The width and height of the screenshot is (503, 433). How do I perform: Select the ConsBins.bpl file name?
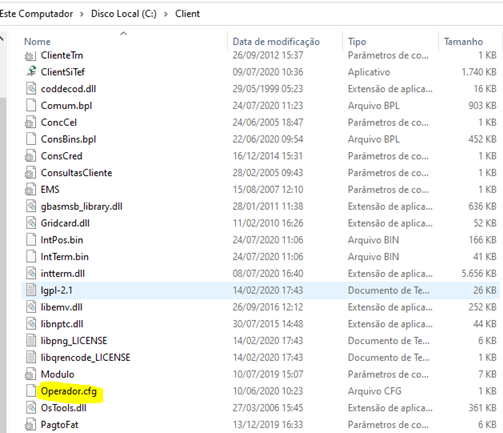point(68,140)
